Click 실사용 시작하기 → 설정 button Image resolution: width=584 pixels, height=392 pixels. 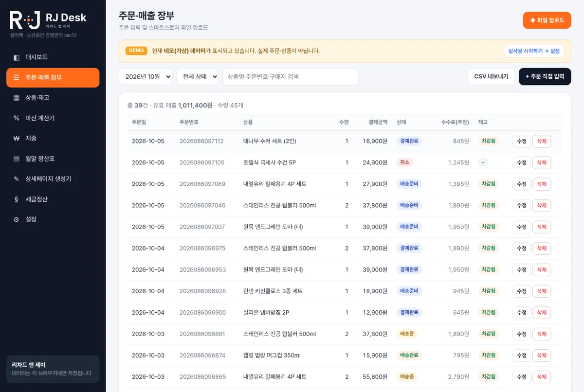(x=534, y=51)
